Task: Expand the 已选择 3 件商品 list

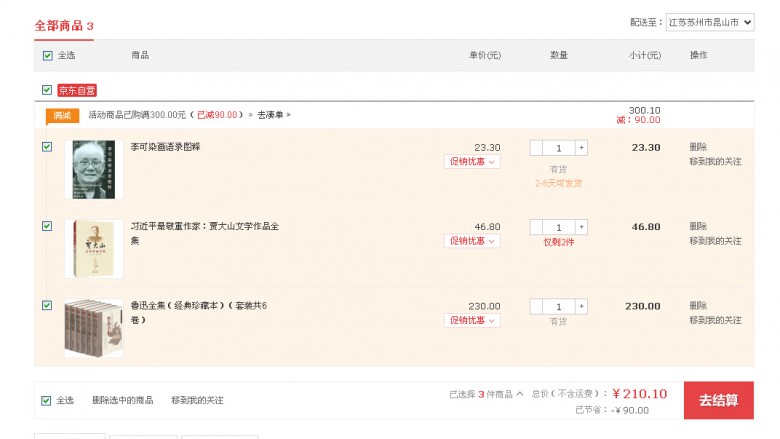Action: tap(486, 394)
